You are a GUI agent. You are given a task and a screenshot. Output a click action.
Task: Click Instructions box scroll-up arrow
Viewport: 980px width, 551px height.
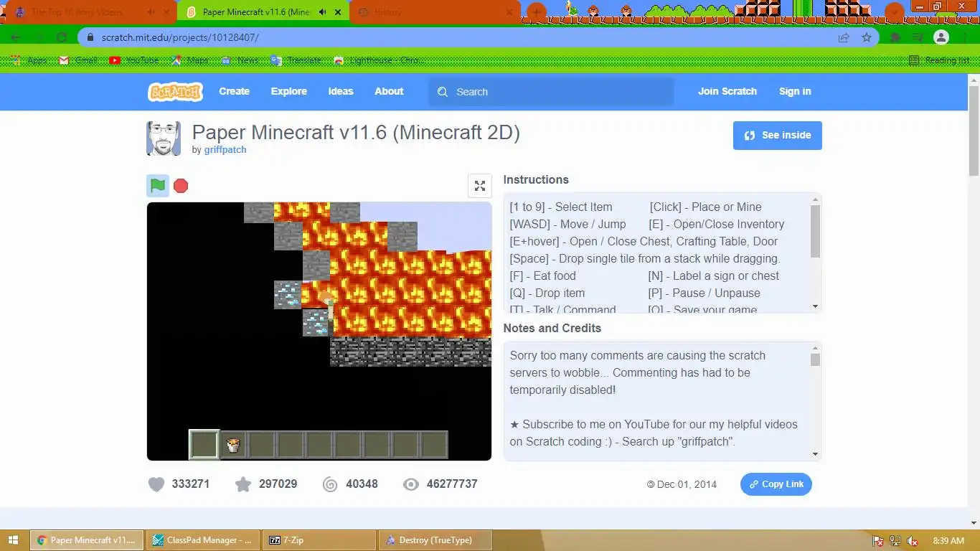coord(815,199)
